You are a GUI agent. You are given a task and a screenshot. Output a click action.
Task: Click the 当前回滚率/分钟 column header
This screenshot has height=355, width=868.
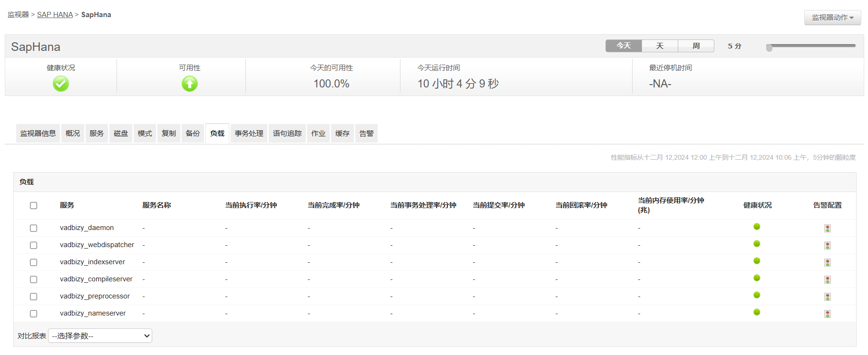pos(581,205)
